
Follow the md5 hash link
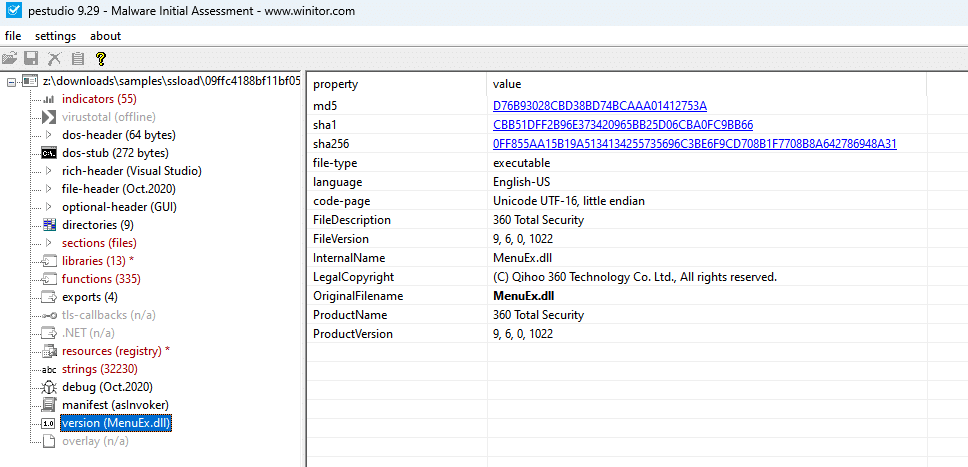point(600,106)
